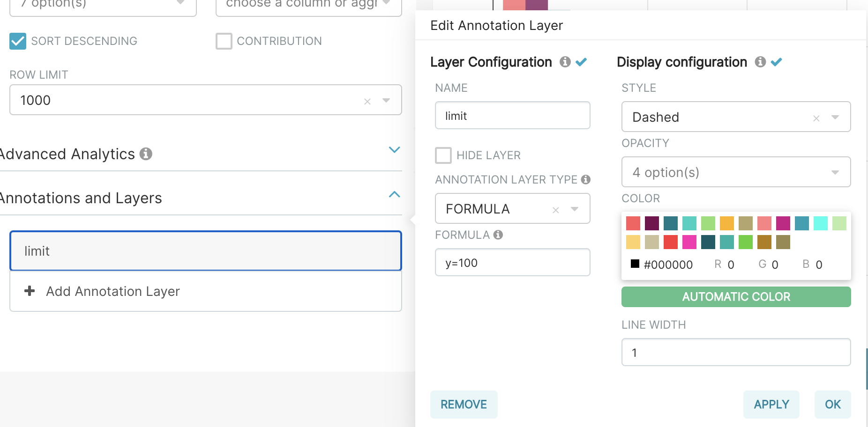Collapse the Annotations and Layers section

(x=394, y=195)
